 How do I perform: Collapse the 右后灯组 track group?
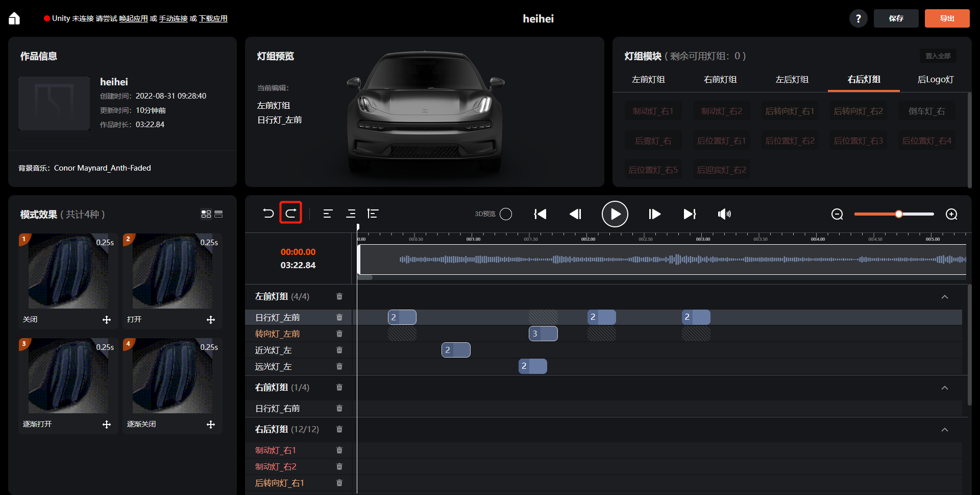(x=945, y=430)
